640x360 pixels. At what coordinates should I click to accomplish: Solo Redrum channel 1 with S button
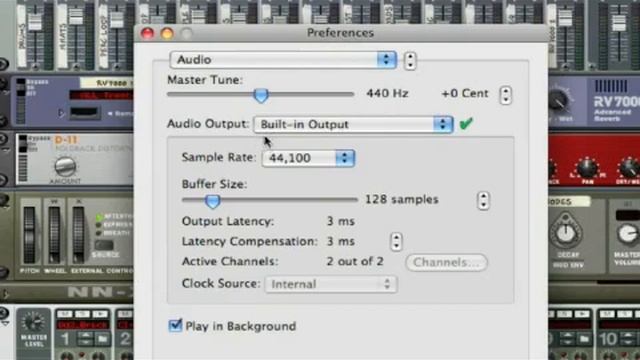pyautogui.click(x=82, y=314)
